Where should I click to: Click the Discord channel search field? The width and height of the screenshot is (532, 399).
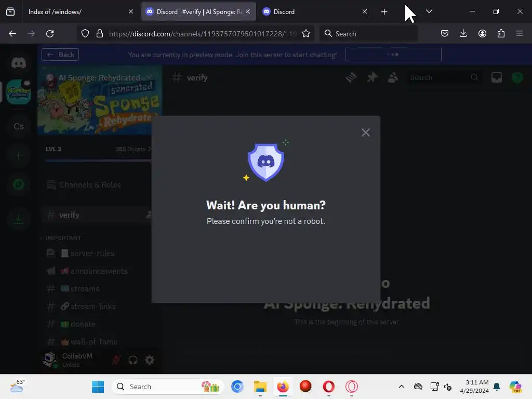445,78
